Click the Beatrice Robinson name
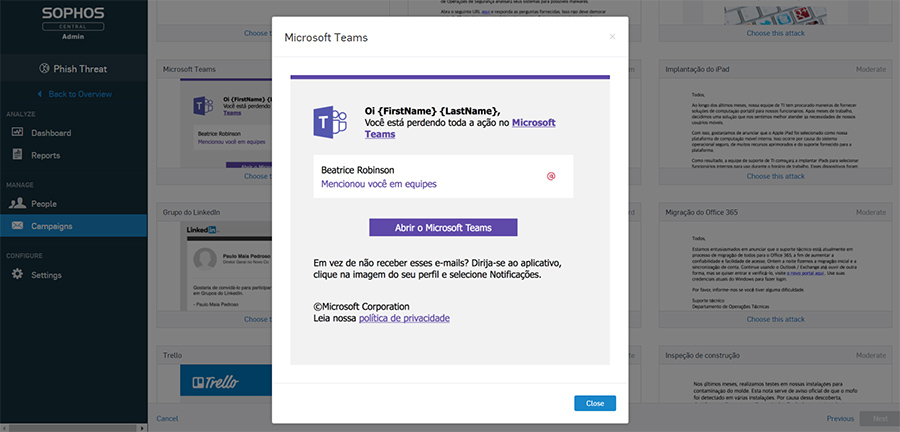The width and height of the screenshot is (900, 432). [358, 170]
